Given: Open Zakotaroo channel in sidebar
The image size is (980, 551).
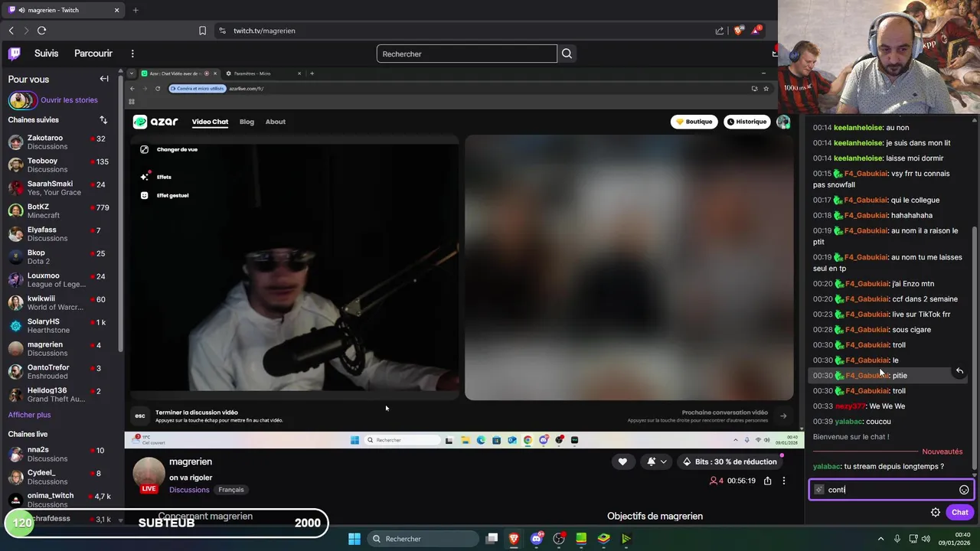Looking at the screenshot, I should pos(60,142).
